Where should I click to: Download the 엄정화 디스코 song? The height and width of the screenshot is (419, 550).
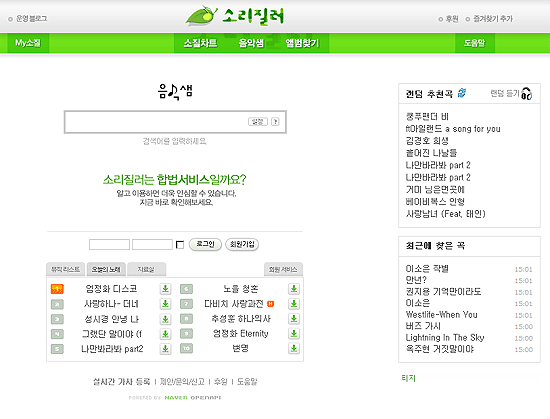pos(165,289)
